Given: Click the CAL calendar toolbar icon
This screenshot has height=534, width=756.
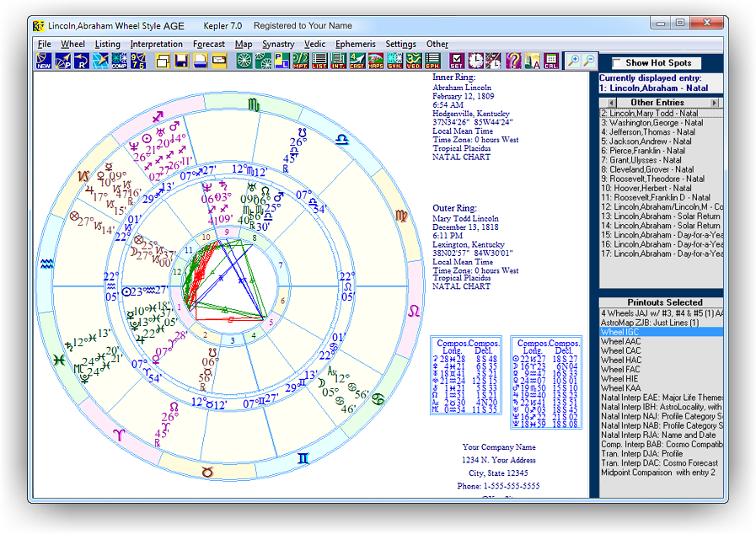Looking at the screenshot, I should (550, 61).
